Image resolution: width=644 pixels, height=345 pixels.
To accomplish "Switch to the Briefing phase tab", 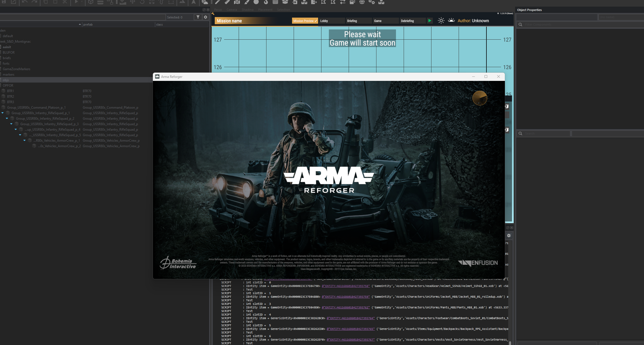I will pyautogui.click(x=358, y=21).
